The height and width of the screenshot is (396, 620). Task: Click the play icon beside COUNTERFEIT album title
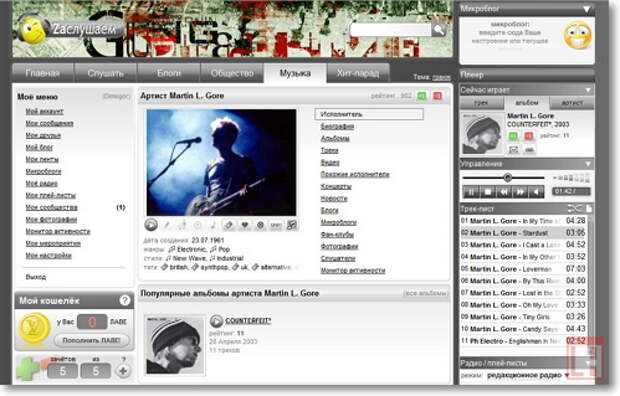pos(216,321)
